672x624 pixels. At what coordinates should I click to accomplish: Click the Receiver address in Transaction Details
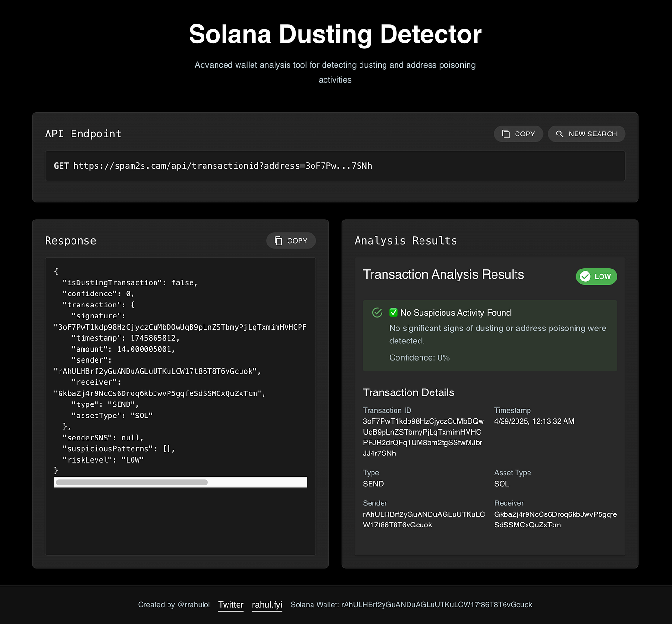(x=555, y=520)
